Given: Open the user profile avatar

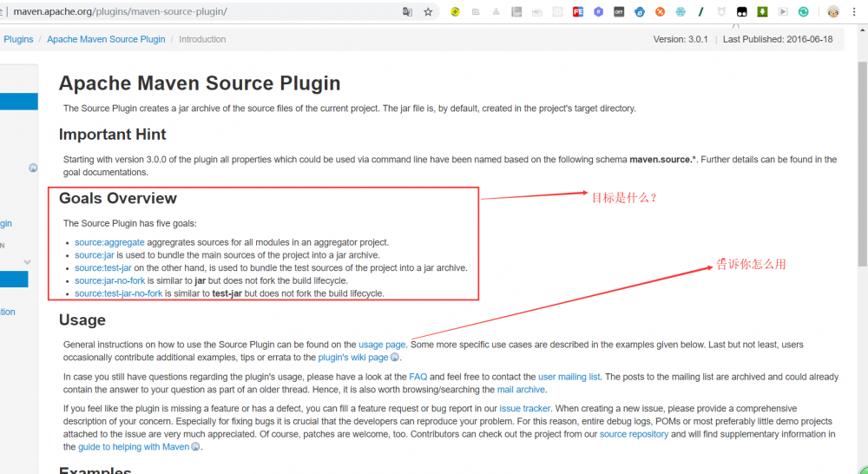Looking at the screenshot, I should click(833, 11).
